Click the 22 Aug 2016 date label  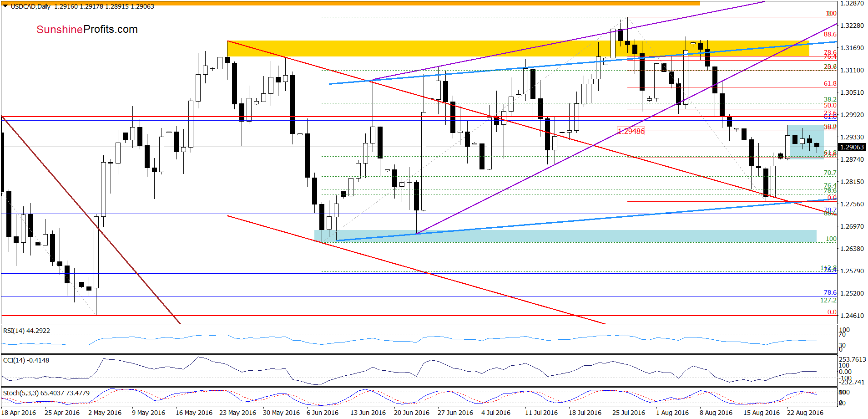click(805, 413)
